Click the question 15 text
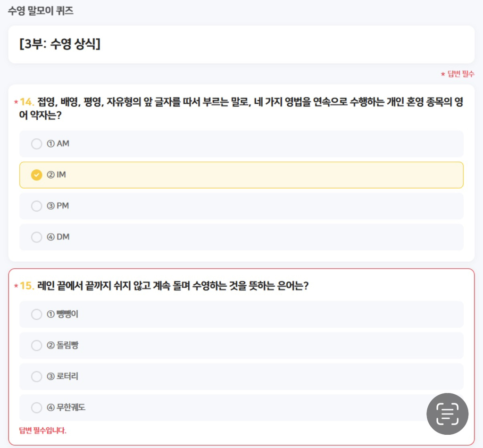The height and width of the screenshot is (448, 483). [x=173, y=286]
